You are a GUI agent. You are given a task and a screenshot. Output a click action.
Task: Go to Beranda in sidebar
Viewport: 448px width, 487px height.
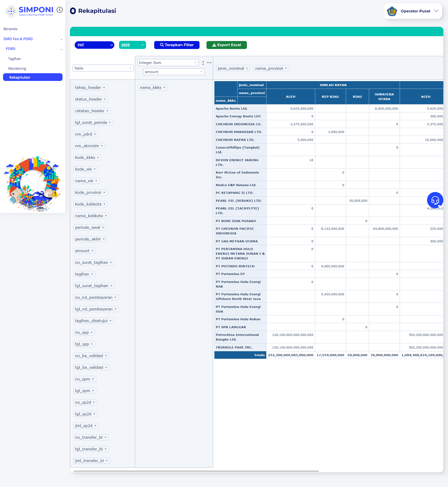10,29
